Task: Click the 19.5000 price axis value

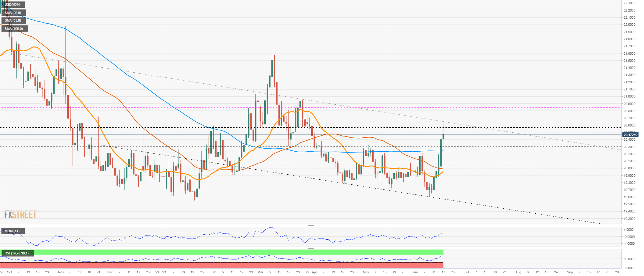Action: coord(629,204)
